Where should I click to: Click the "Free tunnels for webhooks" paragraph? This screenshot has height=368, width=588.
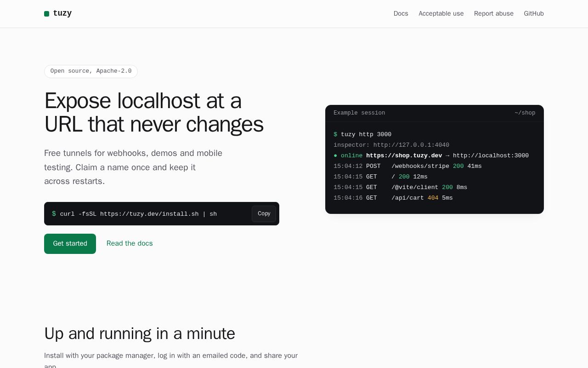click(x=133, y=167)
